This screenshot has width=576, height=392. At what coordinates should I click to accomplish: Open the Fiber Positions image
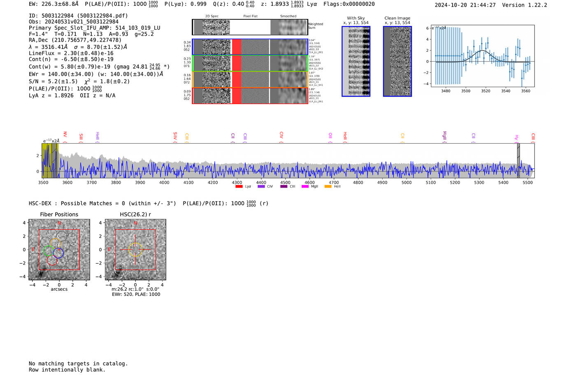(59, 250)
